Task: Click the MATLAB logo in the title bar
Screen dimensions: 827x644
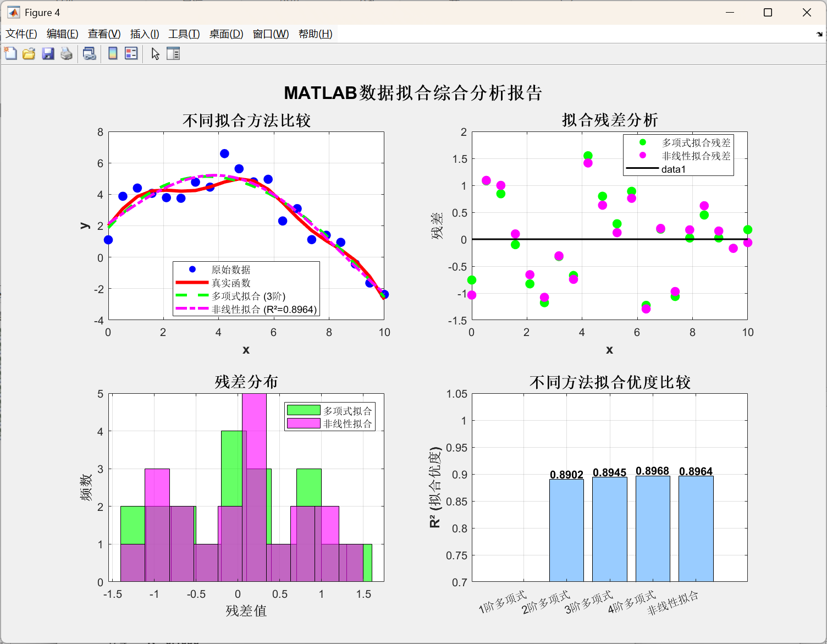Action: click(x=14, y=13)
